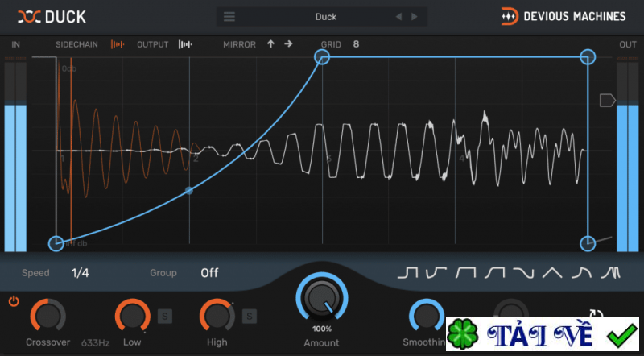
Task: Choose the last multi-step curve shape
Action: (x=610, y=273)
